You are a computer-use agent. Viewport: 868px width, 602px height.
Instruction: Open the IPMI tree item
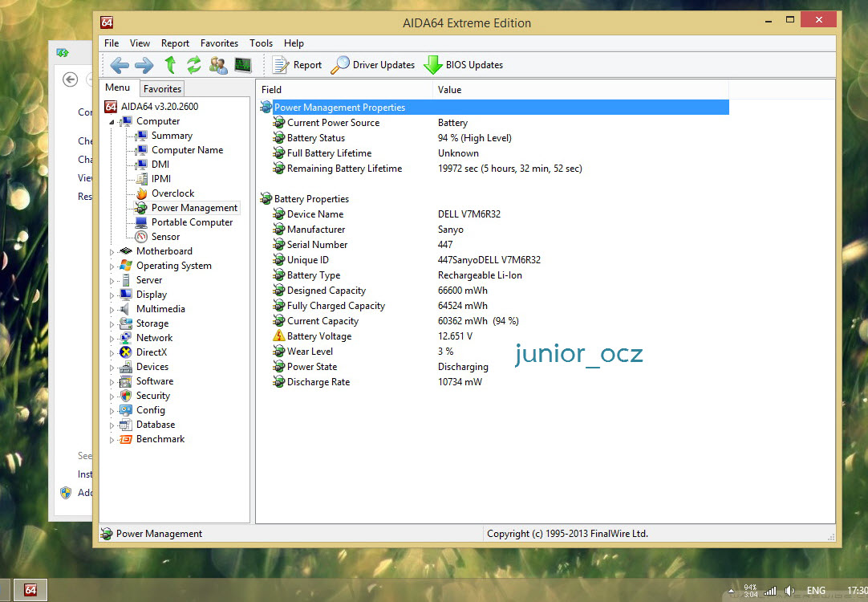[161, 179]
